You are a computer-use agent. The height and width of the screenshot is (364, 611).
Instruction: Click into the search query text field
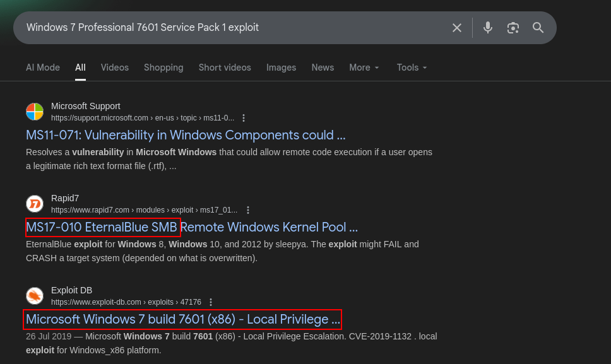pyautogui.click(x=234, y=28)
